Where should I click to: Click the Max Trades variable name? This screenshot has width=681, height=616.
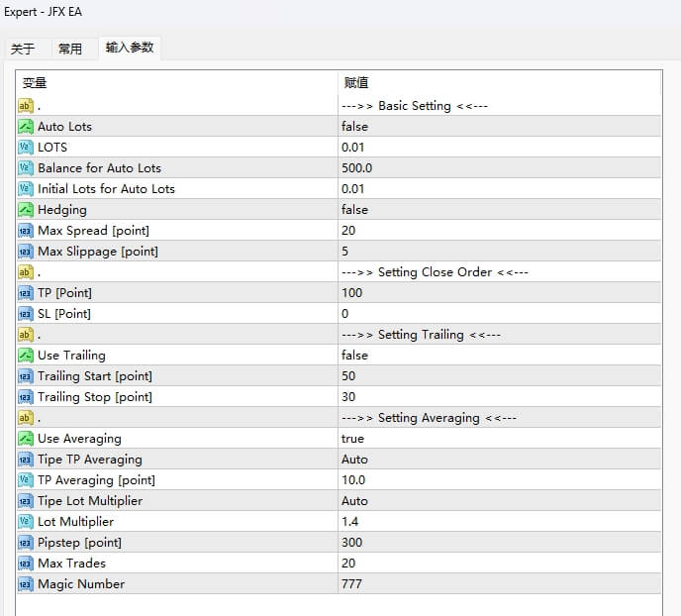[71, 564]
